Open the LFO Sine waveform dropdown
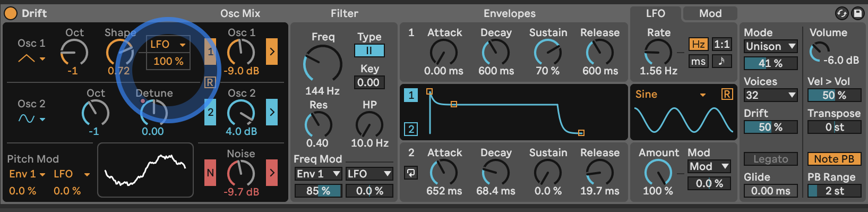 click(x=671, y=95)
